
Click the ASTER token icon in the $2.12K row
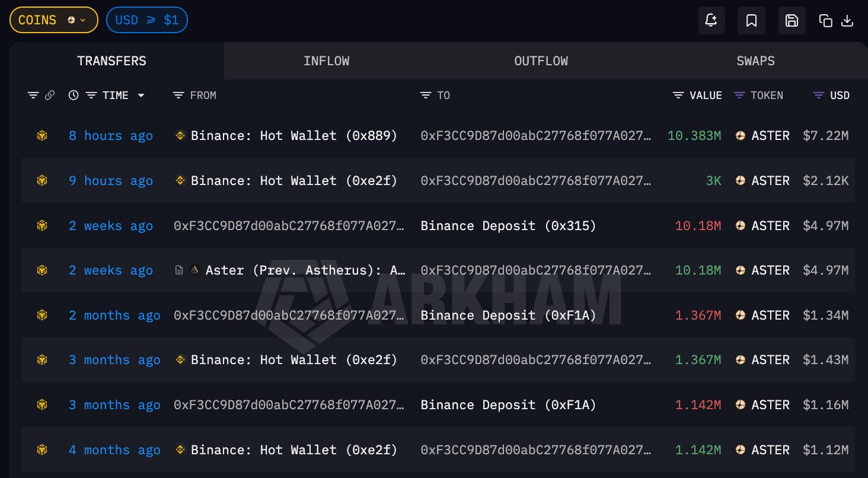pyautogui.click(x=741, y=180)
